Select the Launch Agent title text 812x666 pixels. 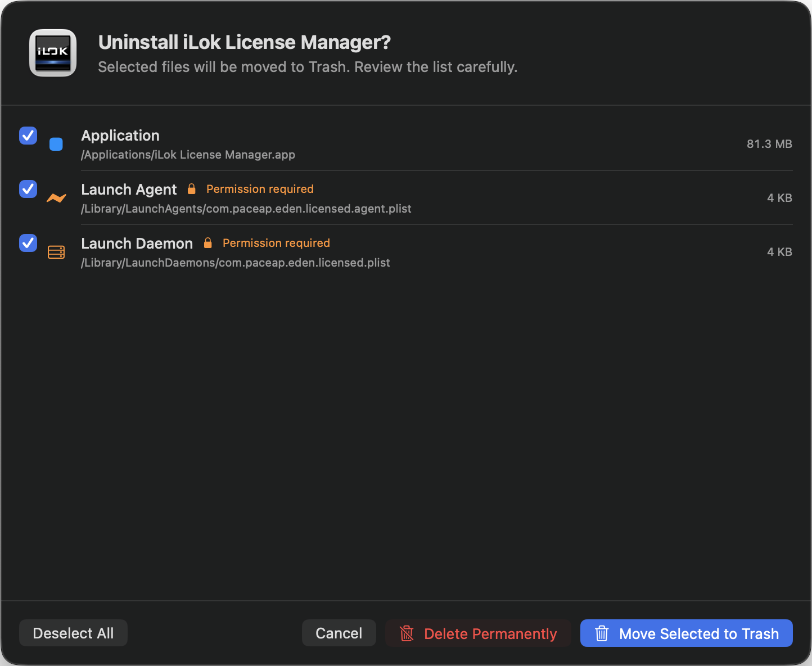tap(129, 190)
